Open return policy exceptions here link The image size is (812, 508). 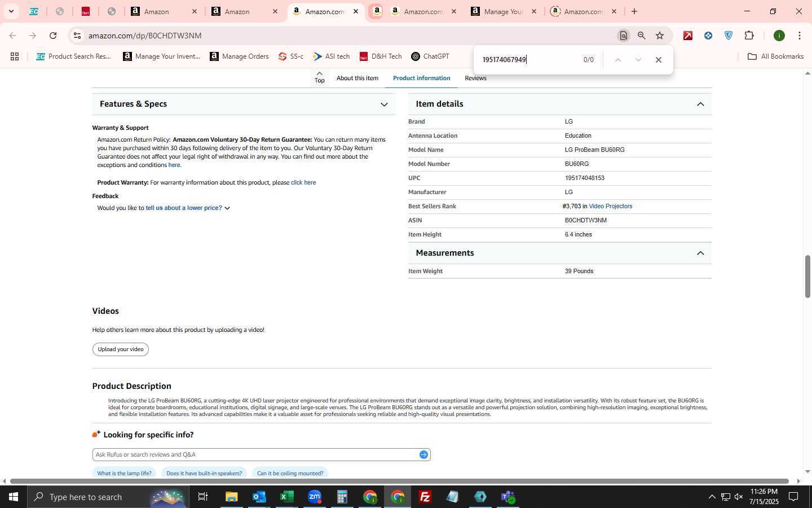(174, 165)
